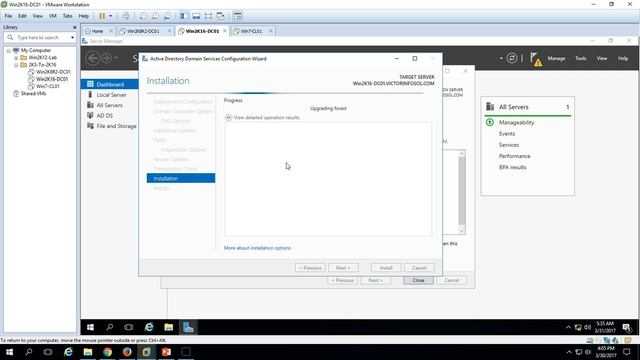Collapse the My Computer tree node
This screenshot has height=360, width=640.
tap(8, 51)
